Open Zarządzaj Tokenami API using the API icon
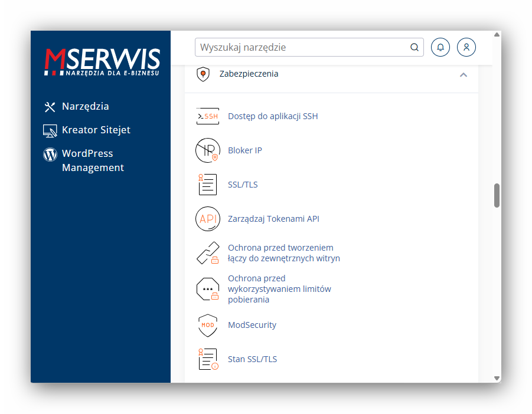This screenshot has height=414, width=532. (207, 218)
